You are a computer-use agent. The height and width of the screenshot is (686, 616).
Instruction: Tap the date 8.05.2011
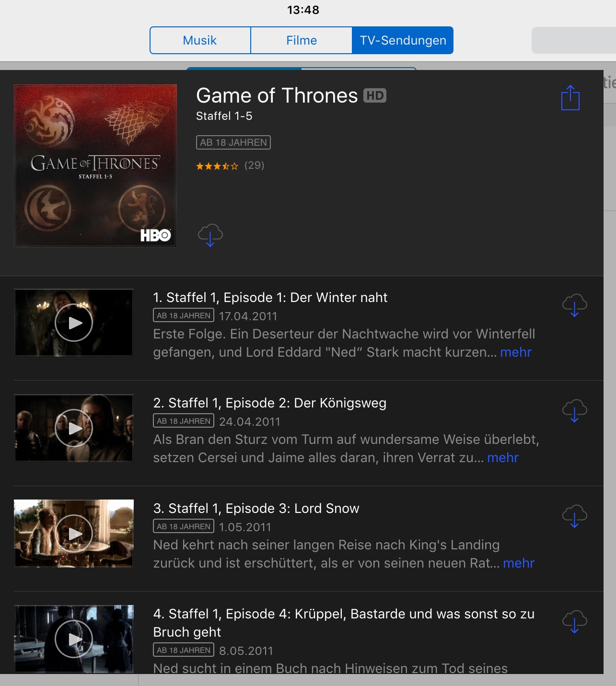tap(246, 651)
